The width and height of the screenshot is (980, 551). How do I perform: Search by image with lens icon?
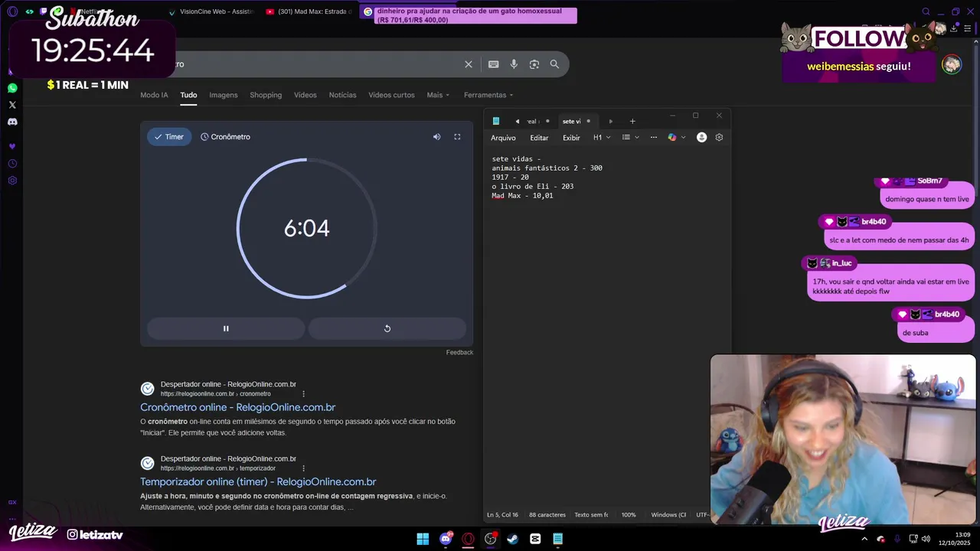534,64
